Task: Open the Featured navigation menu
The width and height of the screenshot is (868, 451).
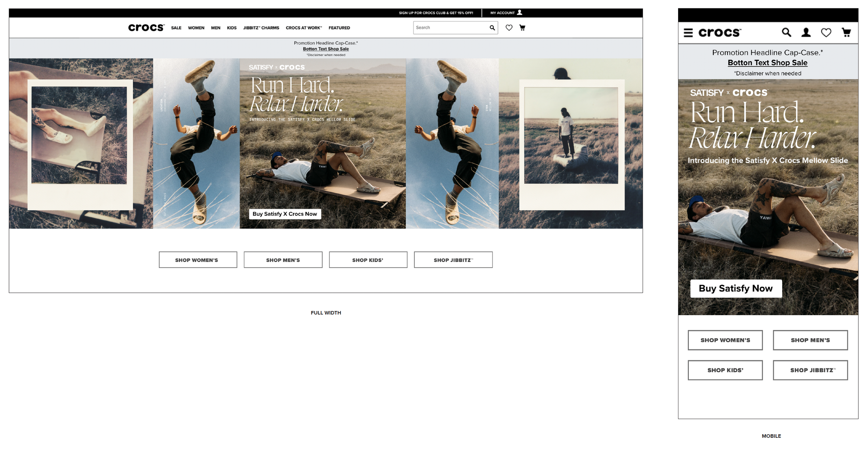Action: point(339,28)
